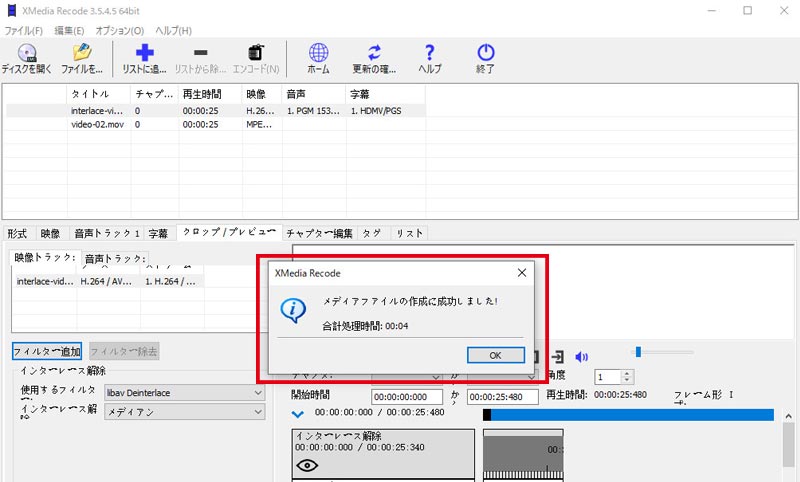Viewport: 800px width, 482px height.
Task: Click the 角度 value field showing 1
Action: (x=608, y=377)
